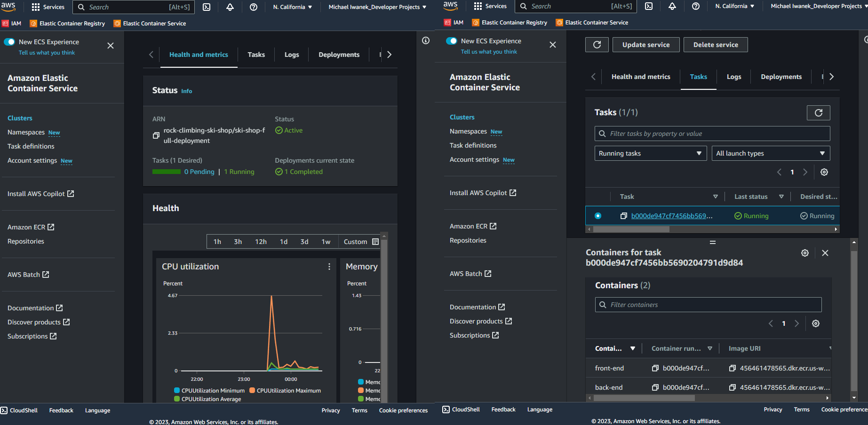The height and width of the screenshot is (425, 868).
Task: Open Tasks tab in left window
Action: point(256,55)
